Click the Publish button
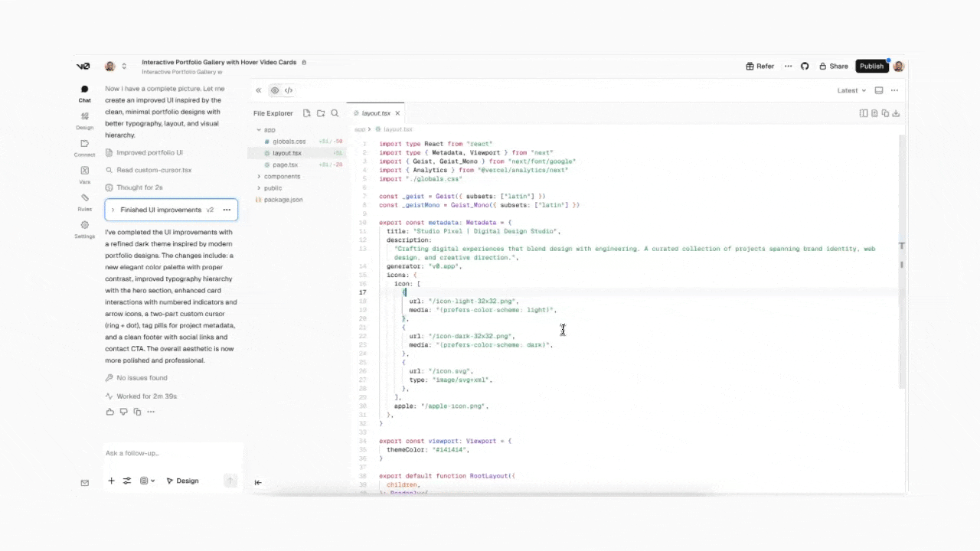This screenshot has height=551, width=980. coord(871,66)
